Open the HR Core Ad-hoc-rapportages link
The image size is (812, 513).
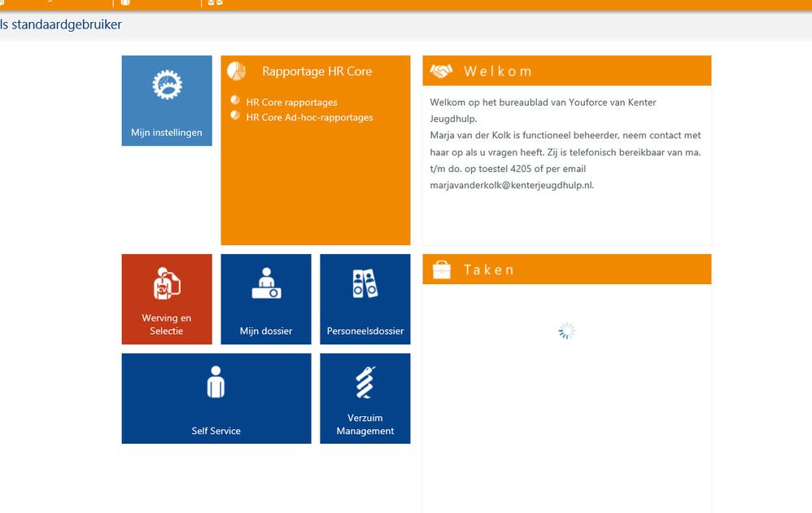click(x=309, y=117)
